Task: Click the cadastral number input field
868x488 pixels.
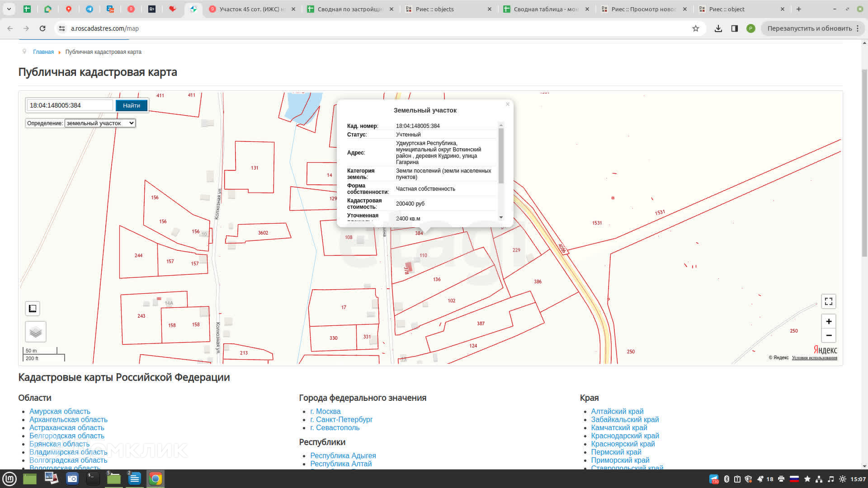Action: coord(70,105)
